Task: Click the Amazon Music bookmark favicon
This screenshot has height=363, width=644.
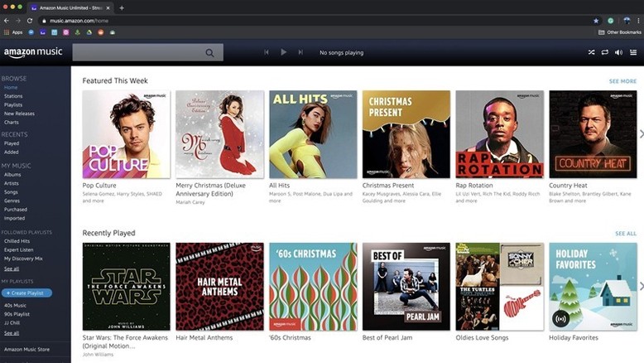Action: pyautogui.click(x=43, y=32)
